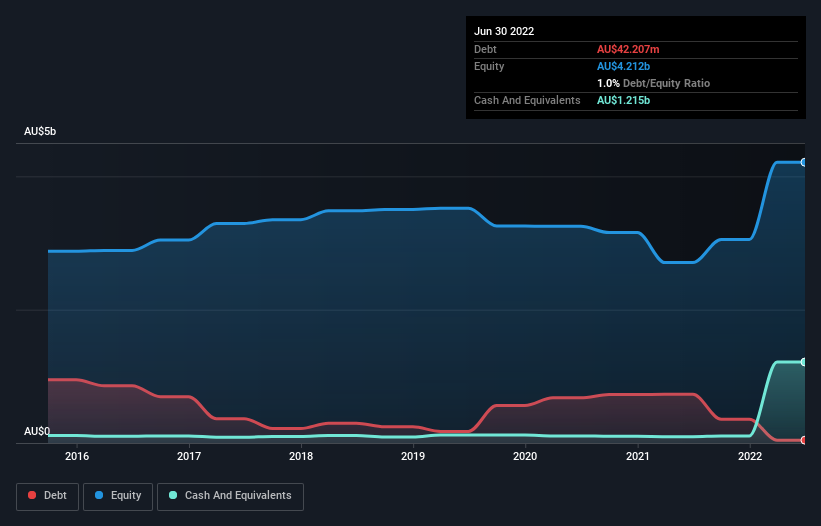The image size is (821, 526).
Task: Click the 2020 x-axis label
Action: pos(525,456)
